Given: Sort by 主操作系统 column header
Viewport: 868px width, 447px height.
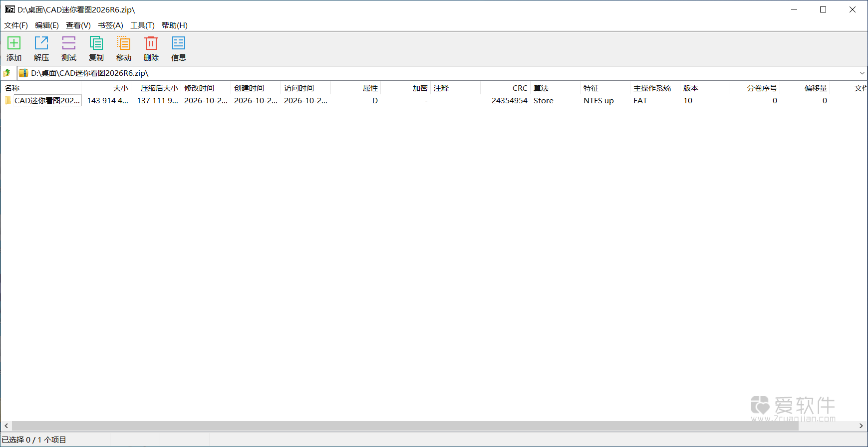Looking at the screenshot, I should [x=655, y=88].
